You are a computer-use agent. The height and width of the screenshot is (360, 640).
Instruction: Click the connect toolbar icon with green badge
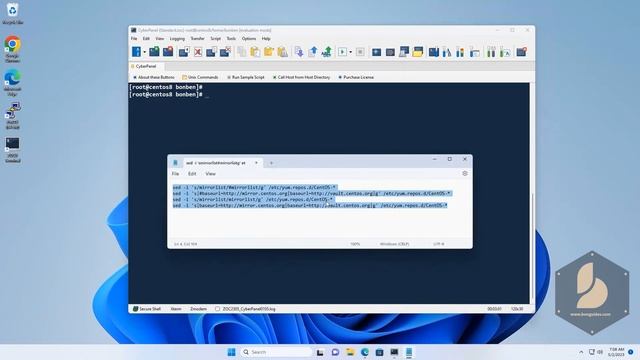[154, 52]
